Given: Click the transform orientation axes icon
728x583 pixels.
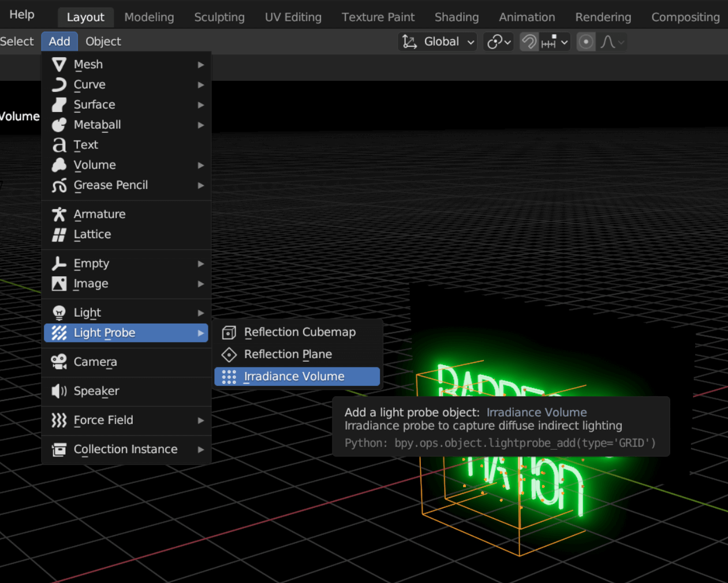Looking at the screenshot, I should (409, 42).
